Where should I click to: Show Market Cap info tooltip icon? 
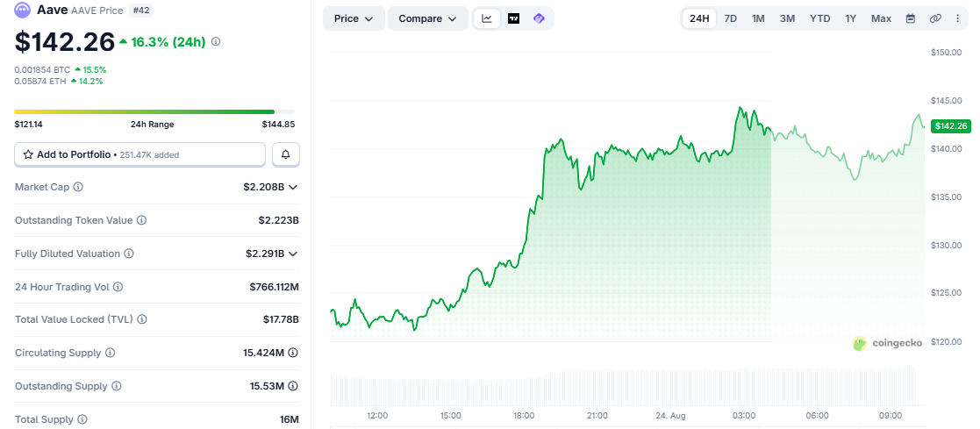click(79, 187)
